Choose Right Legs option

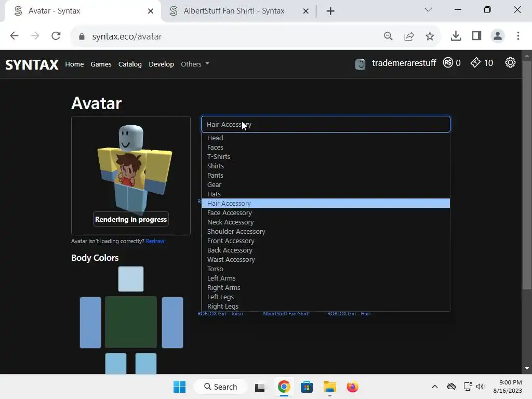[326, 306]
